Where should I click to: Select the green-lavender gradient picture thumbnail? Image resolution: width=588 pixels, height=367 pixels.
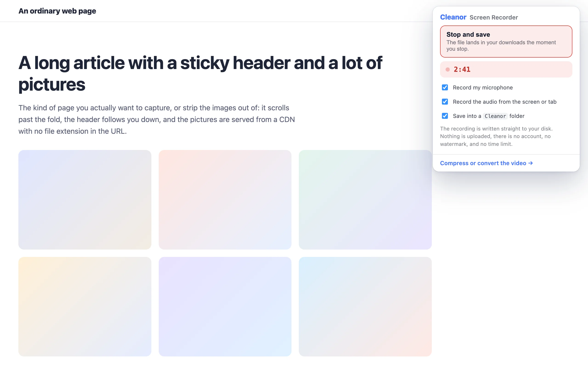pos(365,200)
